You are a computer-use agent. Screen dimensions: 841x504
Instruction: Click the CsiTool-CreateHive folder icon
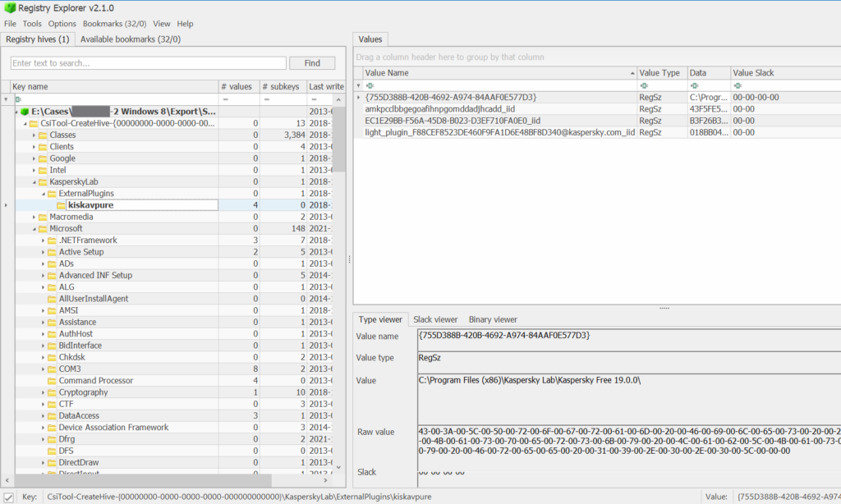34,123
